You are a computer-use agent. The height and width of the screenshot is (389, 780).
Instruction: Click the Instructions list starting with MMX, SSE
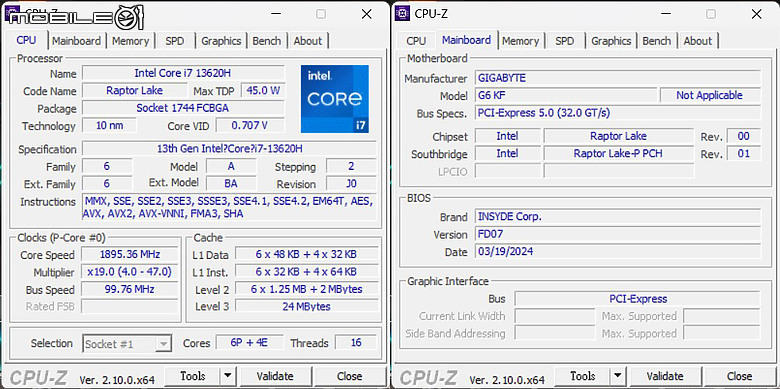[229, 207]
